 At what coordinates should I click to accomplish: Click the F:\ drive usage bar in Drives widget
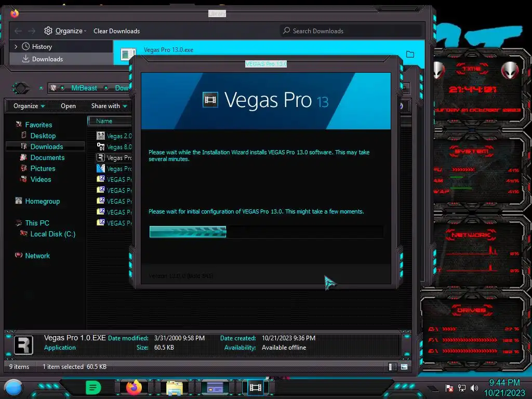[470, 340]
